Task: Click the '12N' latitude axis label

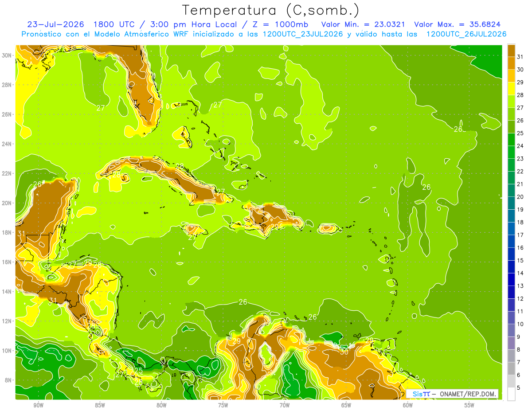Action: tap(7, 321)
